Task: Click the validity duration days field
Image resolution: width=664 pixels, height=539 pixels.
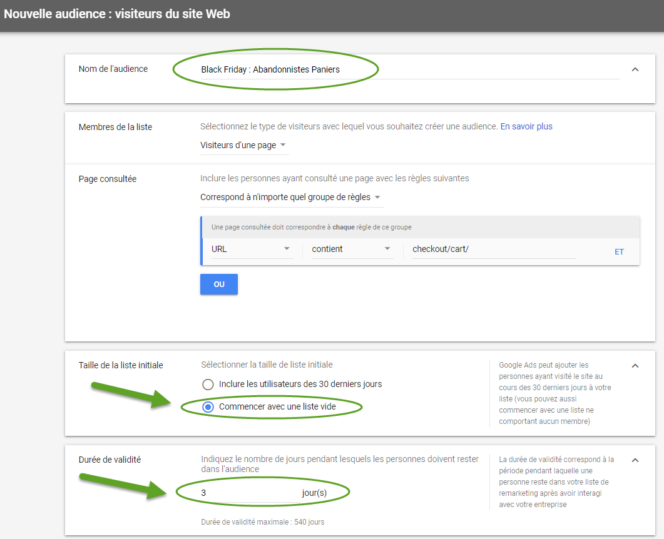Action: pos(246,493)
